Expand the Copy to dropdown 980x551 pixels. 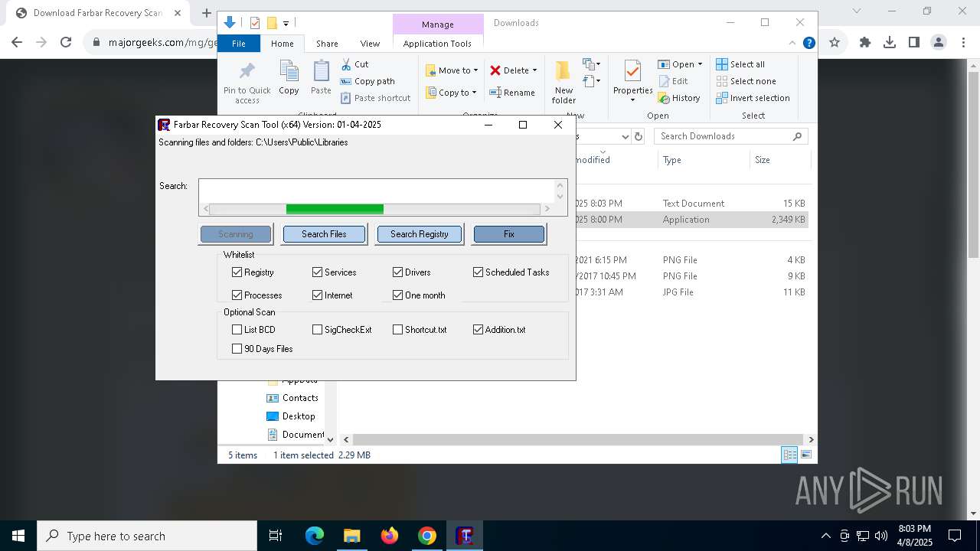coord(474,93)
